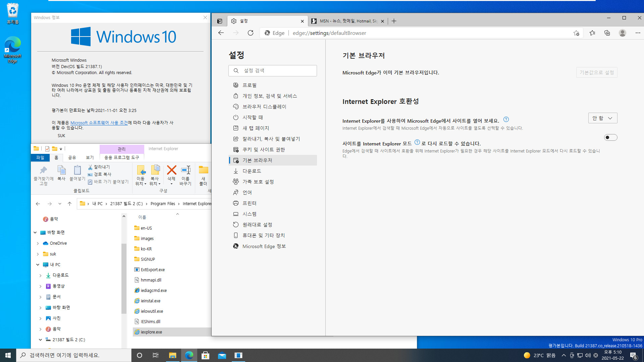Select 쿠키 및 사이트 권한 settings item
This screenshot has height=362, width=644.
tap(273, 149)
